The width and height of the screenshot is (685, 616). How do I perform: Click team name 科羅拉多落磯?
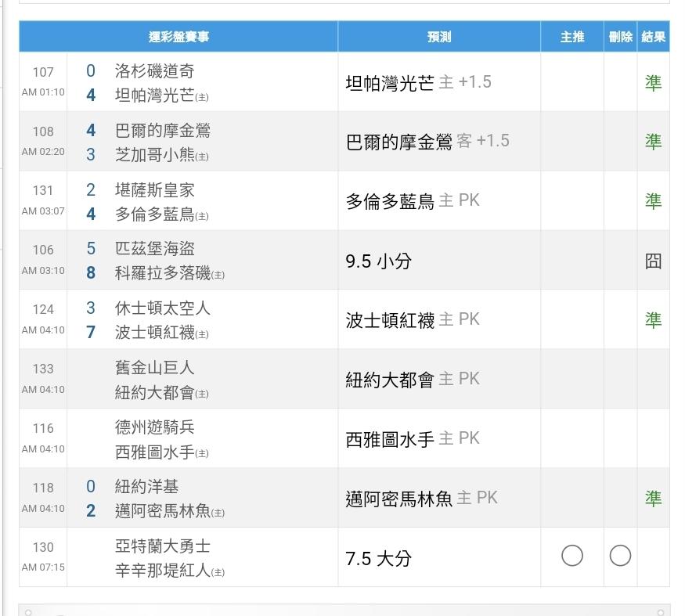point(163,273)
